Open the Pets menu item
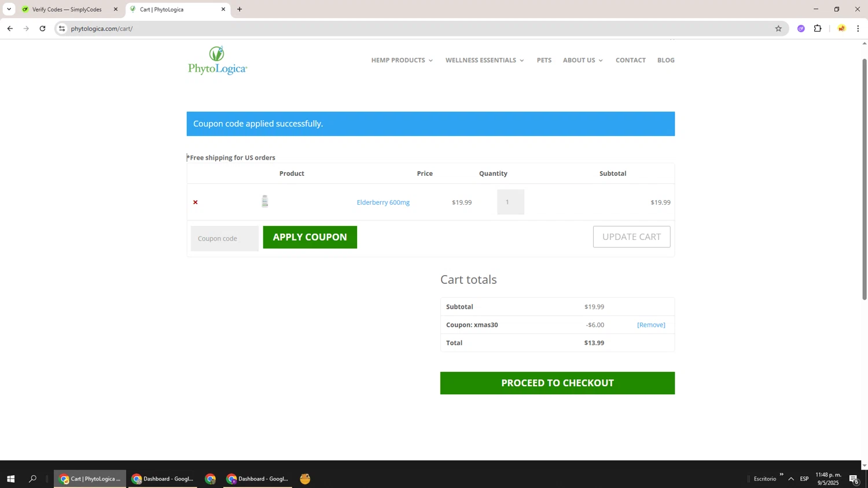Screen dimensions: 868x488 544,60
